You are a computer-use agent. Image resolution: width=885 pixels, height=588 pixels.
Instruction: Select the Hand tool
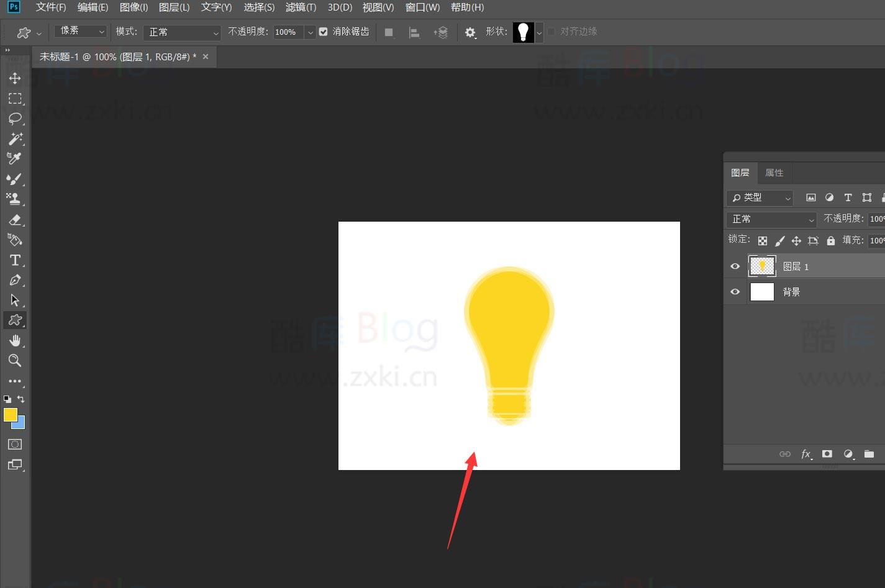15,340
